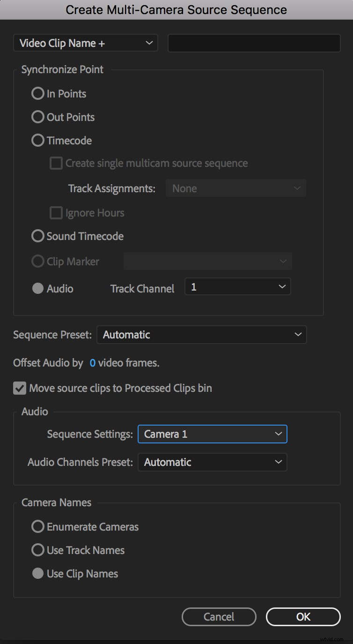Enable Create single multicam source sequence
The width and height of the screenshot is (353, 644).
[56, 163]
